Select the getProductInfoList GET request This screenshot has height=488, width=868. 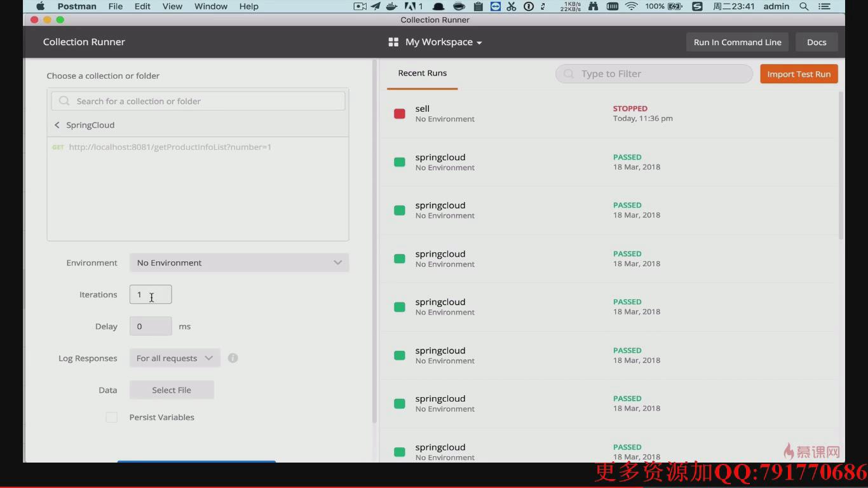tap(198, 147)
